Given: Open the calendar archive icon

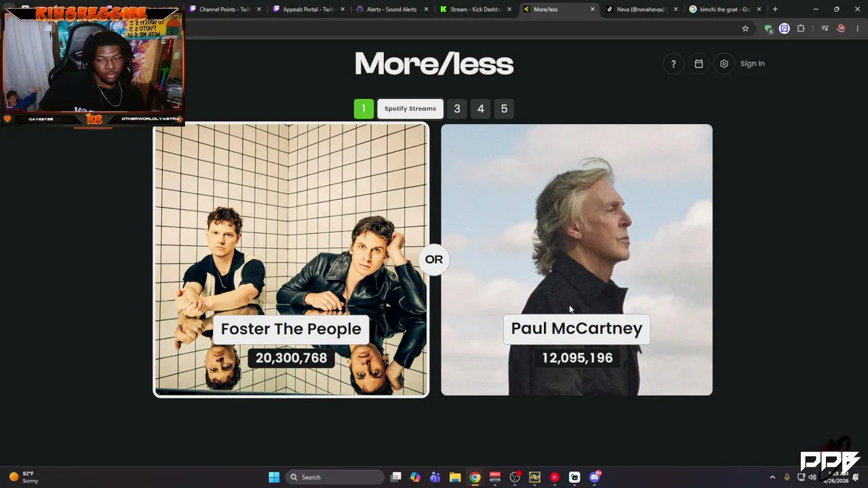Looking at the screenshot, I should pyautogui.click(x=698, y=64).
